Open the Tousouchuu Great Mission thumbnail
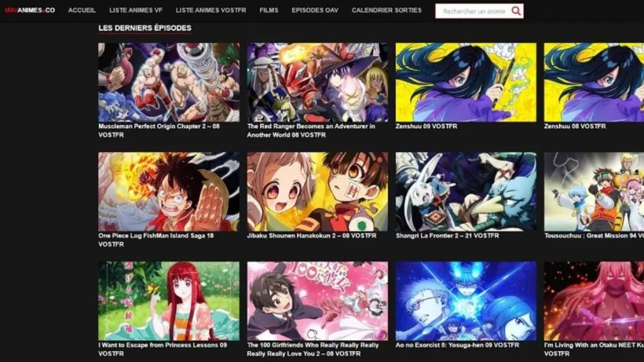 [594, 192]
